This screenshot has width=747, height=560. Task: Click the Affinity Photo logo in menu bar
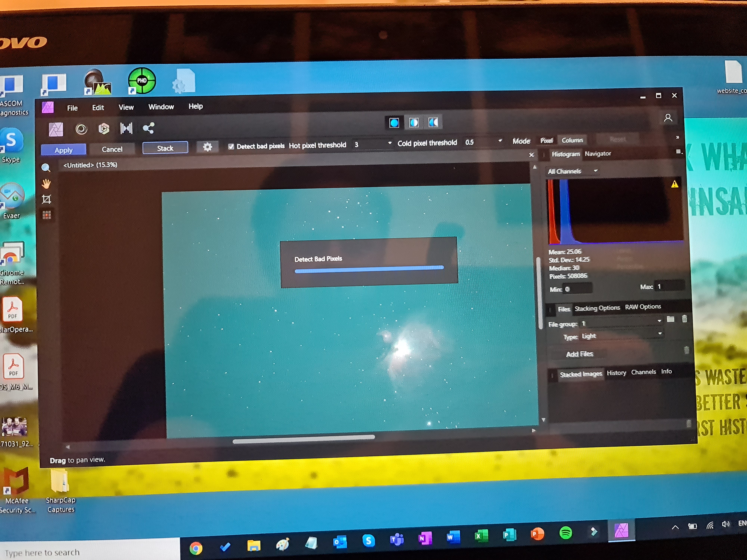48,108
